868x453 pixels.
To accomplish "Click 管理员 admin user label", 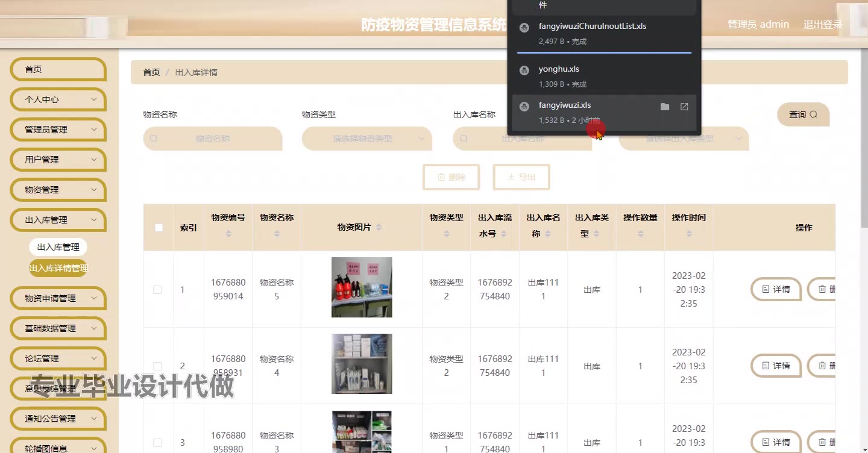I will (758, 25).
